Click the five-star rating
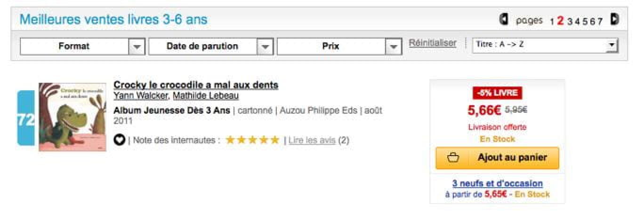644x220 pixels. click(x=252, y=140)
